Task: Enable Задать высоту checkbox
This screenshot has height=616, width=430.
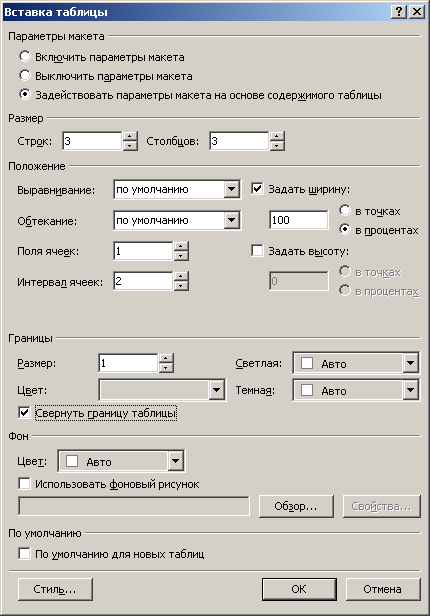Action: [257, 251]
